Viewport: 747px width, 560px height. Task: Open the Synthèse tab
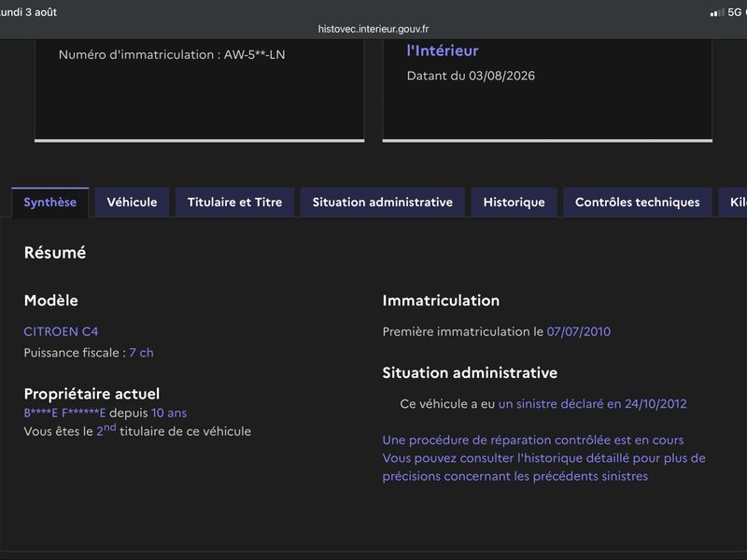[50, 203]
